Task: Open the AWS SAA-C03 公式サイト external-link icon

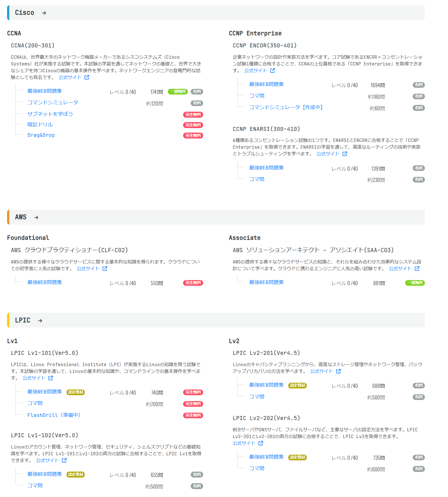Action: (417, 269)
